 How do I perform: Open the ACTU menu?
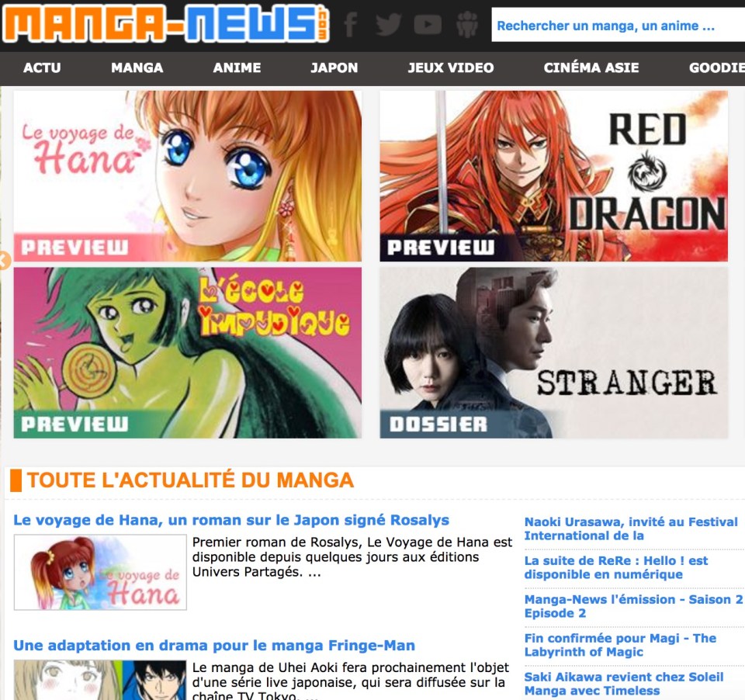pyautogui.click(x=42, y=68)
